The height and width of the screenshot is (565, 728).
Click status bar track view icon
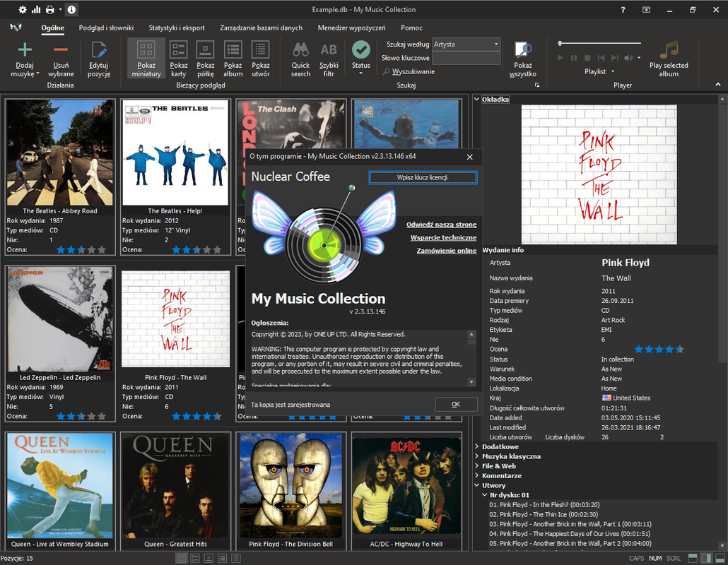point(236,558)
